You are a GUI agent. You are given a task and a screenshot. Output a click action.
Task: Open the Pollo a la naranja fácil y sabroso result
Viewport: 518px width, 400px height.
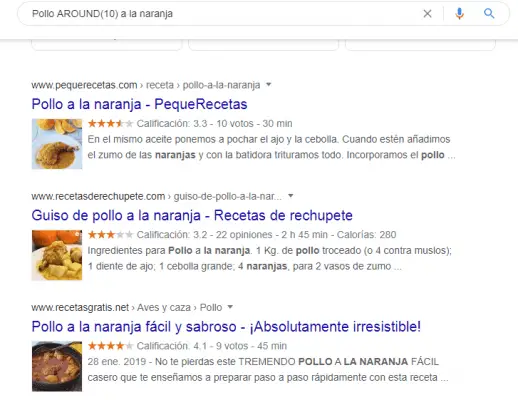pos(226,327)
